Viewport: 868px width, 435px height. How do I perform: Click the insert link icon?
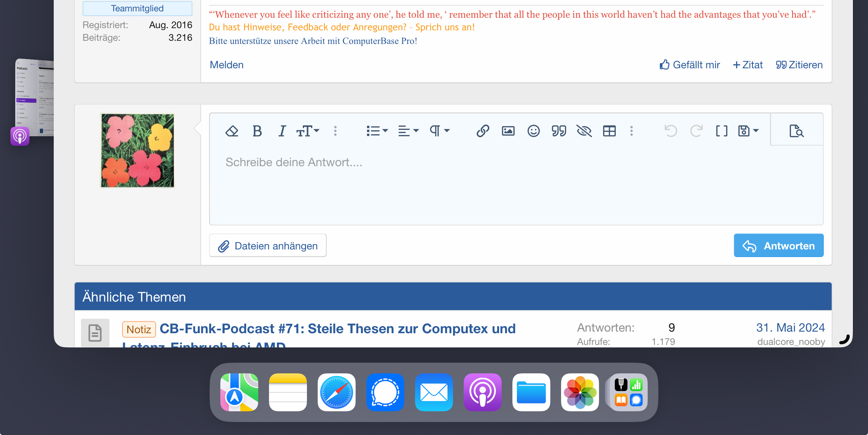pyautogui.click(x=483, y=131)
